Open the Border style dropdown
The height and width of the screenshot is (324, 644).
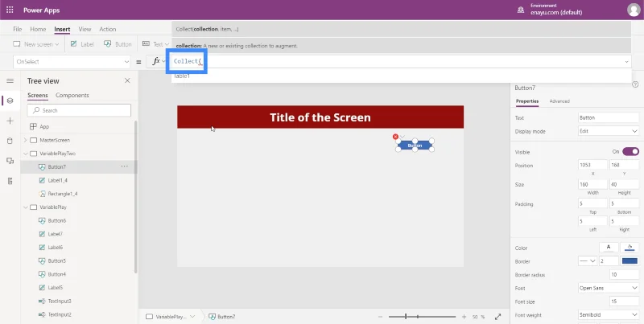[x=588, y=260]
